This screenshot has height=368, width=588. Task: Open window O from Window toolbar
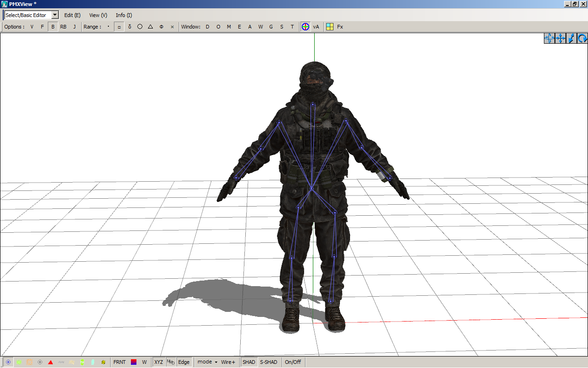pyautogui.click(x=218, y=27)
